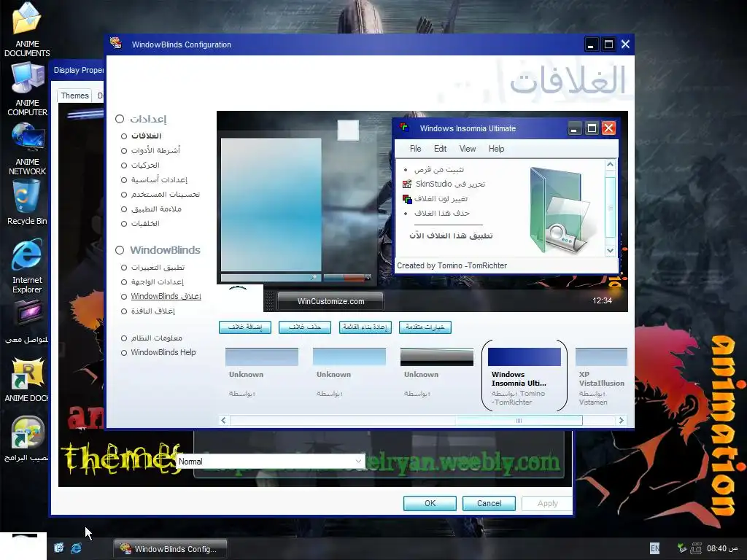Open the WindowBlinds Help link
This screenshot has height=560, width=747.
click(163, 352)
